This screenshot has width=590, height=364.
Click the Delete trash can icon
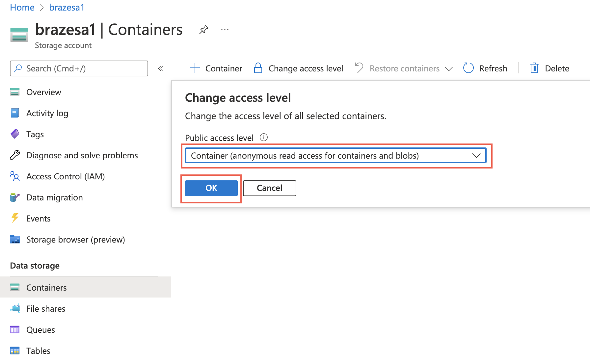pyautogui.click(x=534, y=68)
